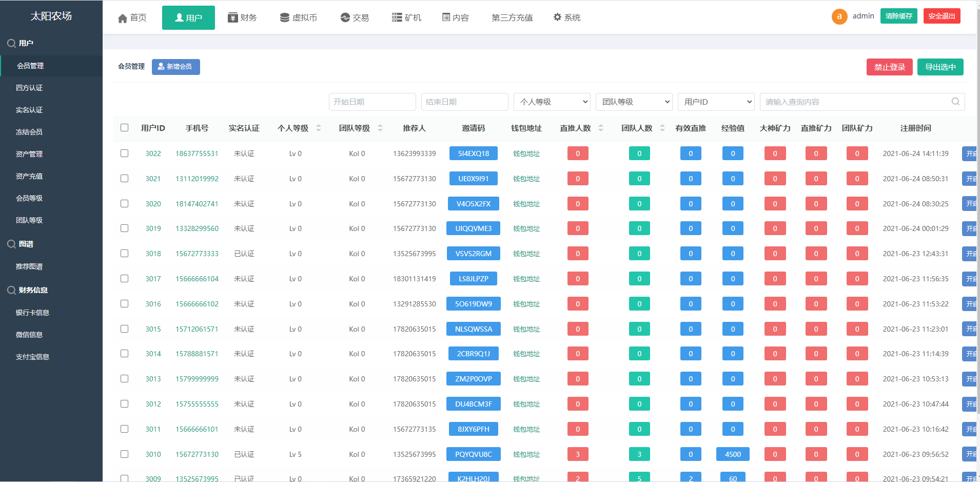Click the 矿机 miner icon
Image resolution: width=980 pixels, height=482 pixels.
point(397,17)
